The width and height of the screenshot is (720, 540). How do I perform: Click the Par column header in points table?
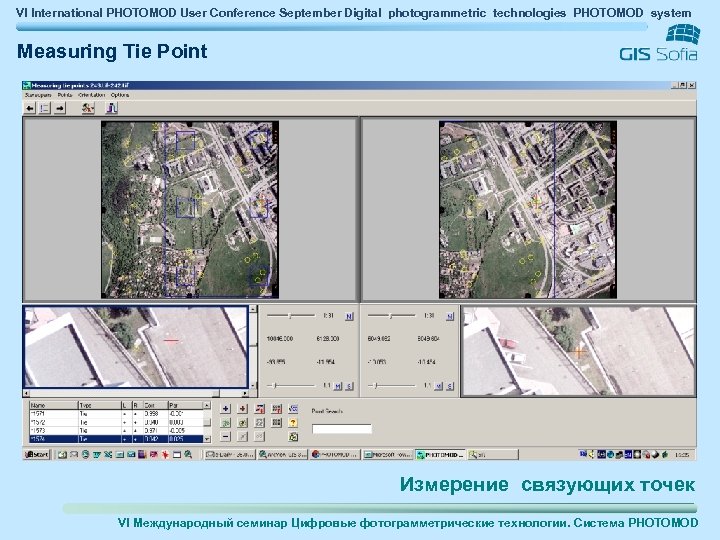point(185,405)
